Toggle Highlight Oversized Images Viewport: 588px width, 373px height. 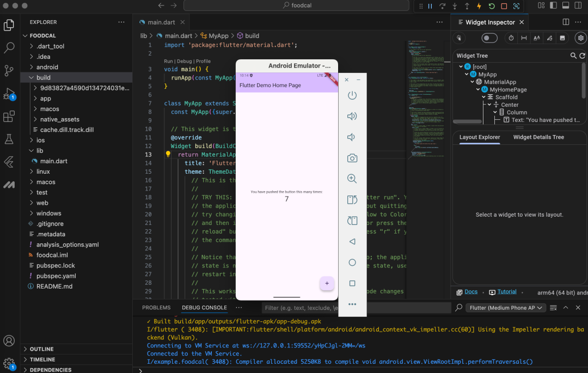(x=562, y=38)
